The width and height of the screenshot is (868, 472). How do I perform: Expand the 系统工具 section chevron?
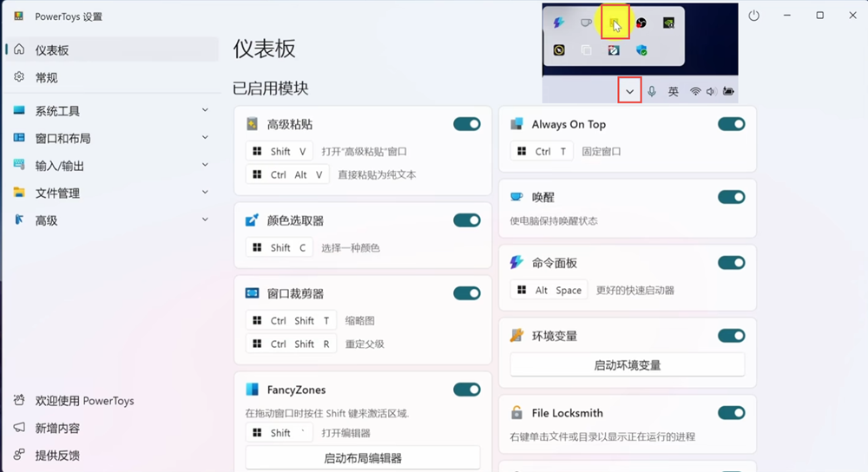pyautogui.click(x=205, y=110)
